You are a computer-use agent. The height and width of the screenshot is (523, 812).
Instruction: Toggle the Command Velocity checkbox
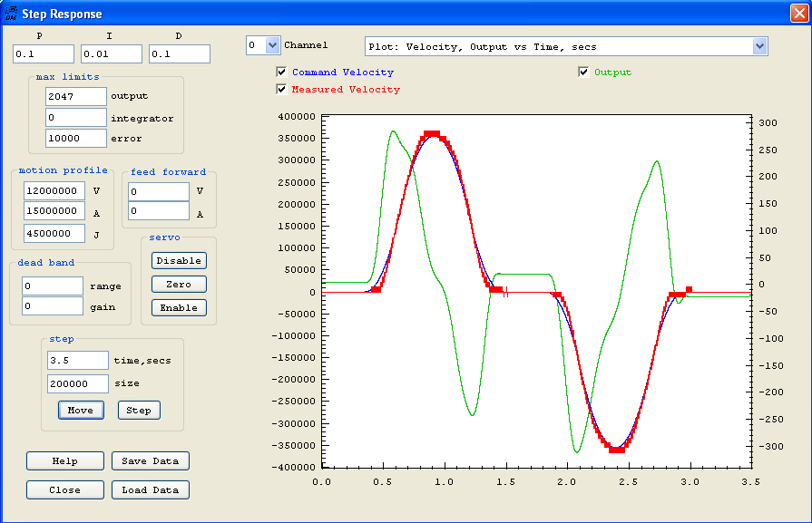(282, 73)
